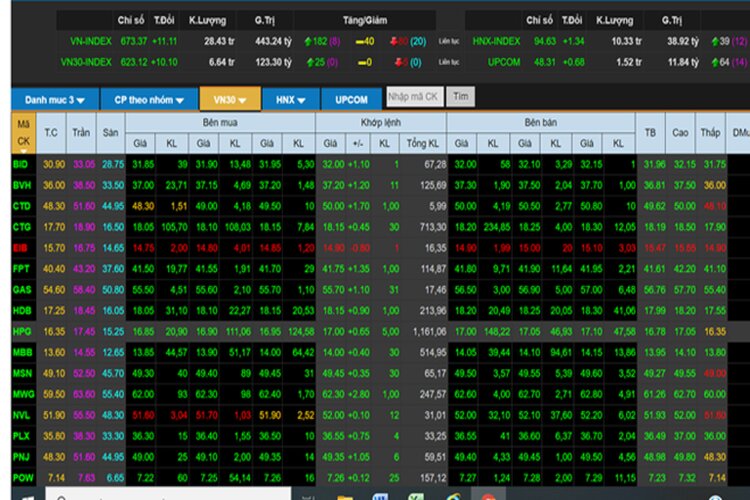Expand the CP theo nhóm dropdown
Image resolution: width=750 pixels, height=500 pixels.
tap(149, 100)
